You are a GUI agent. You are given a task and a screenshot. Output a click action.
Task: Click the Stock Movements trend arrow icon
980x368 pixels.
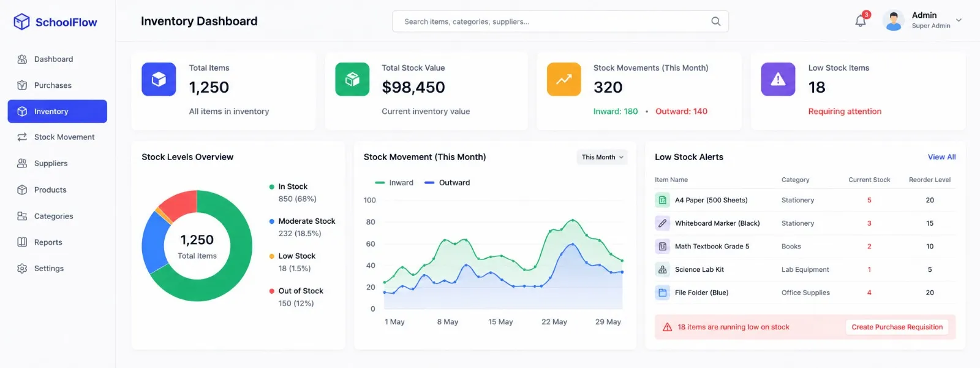pos(563,79)
